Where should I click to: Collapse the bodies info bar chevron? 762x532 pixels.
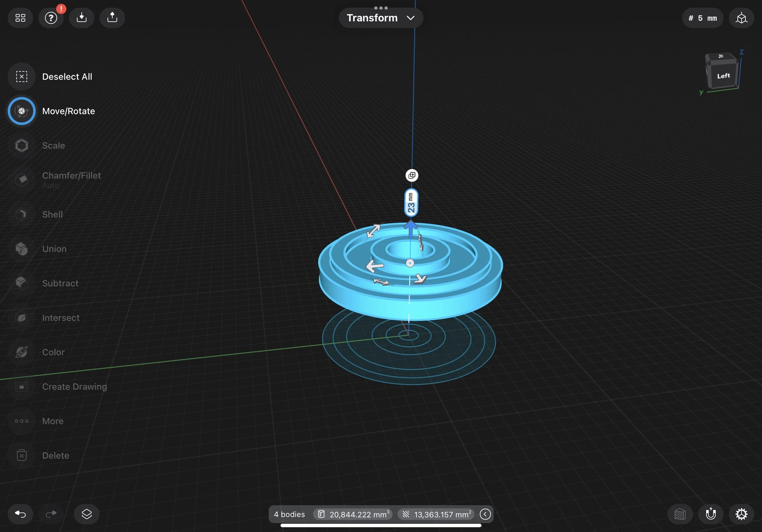tap(485, 514)
